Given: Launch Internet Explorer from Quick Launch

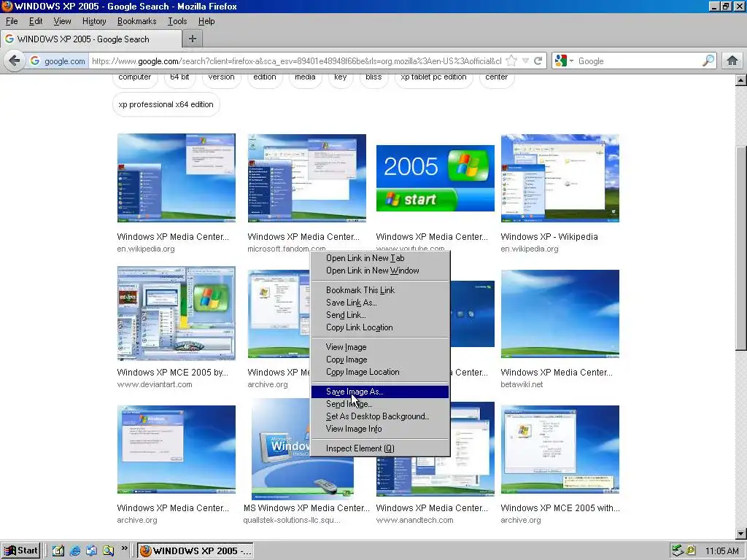Looking at the screenshot, I should coord(75,551).
